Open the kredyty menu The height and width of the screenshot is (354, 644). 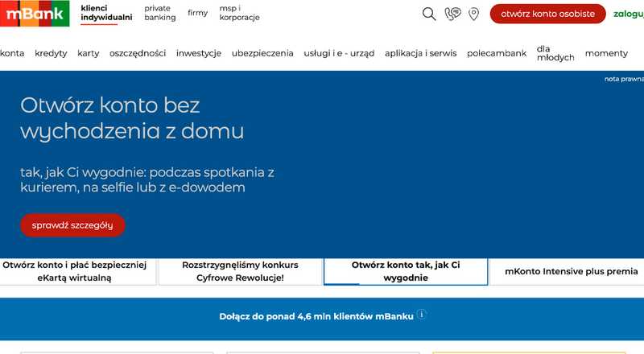tap(51, 53)
